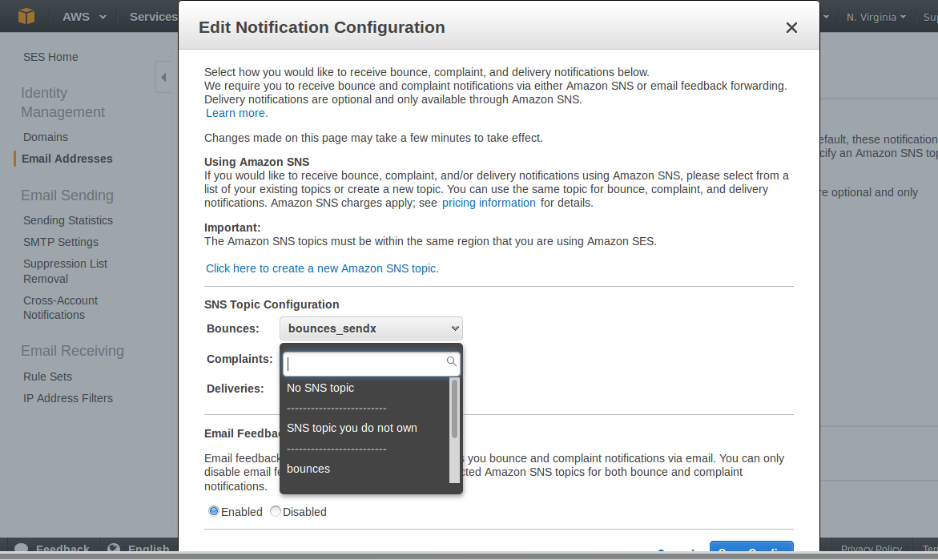Screen dimensions: 938x560
Task: Select the Disabled email feedback radio
Action: pos(276,512)
